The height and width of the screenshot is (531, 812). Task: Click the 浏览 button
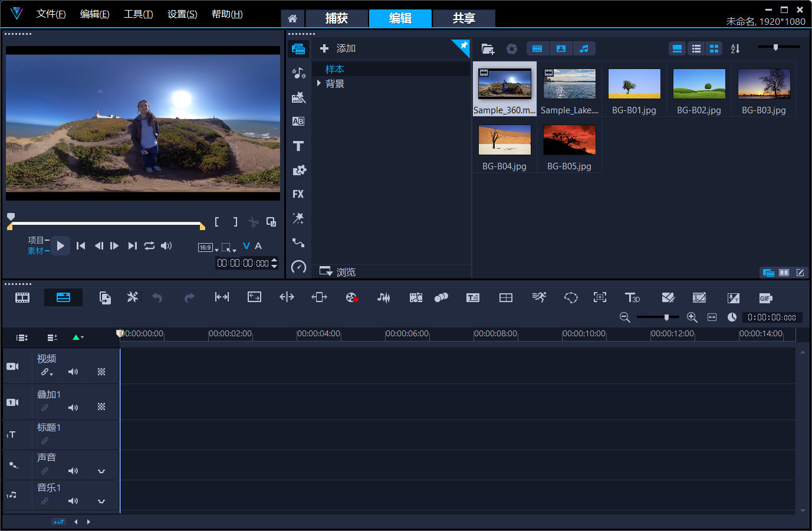pos(338,272)
